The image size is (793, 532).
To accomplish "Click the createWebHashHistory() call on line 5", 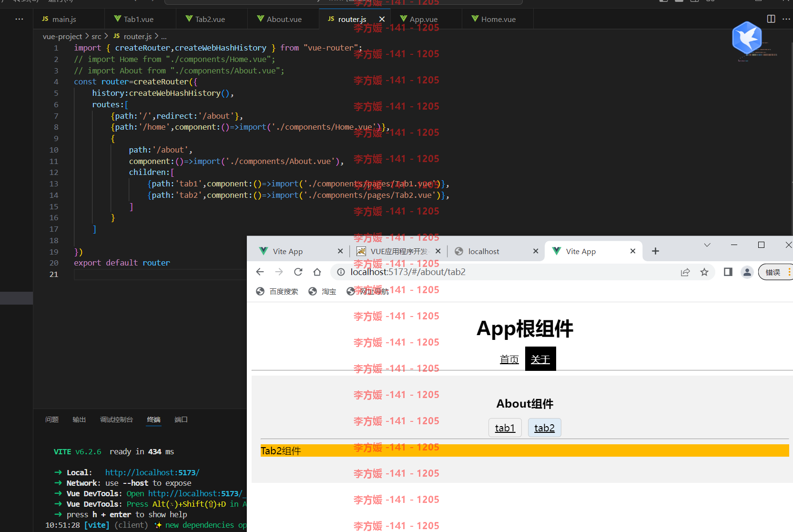I will pyautogui.click(x=179, y=93).
